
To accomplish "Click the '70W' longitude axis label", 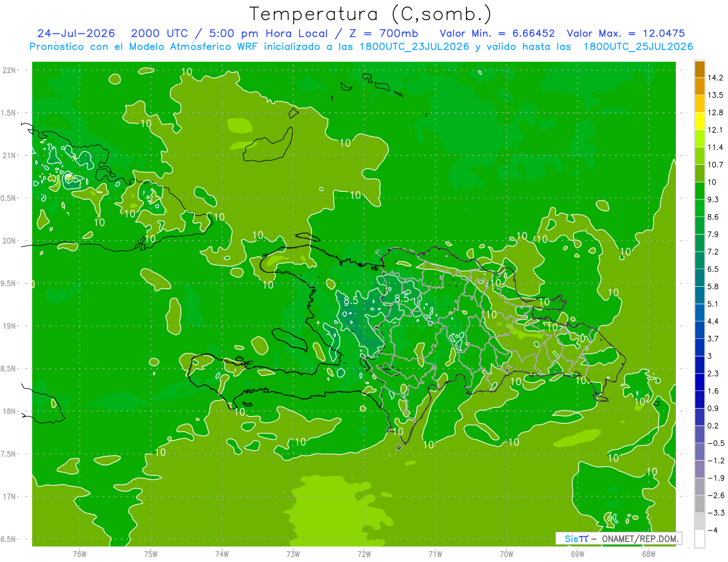I will pyautogui.click(x=507, y=555).
